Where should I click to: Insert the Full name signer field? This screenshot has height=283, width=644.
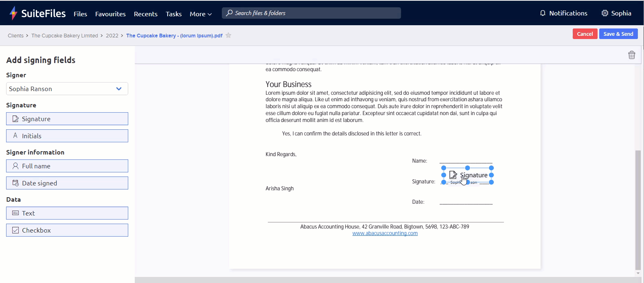click(x=67, y=166)
